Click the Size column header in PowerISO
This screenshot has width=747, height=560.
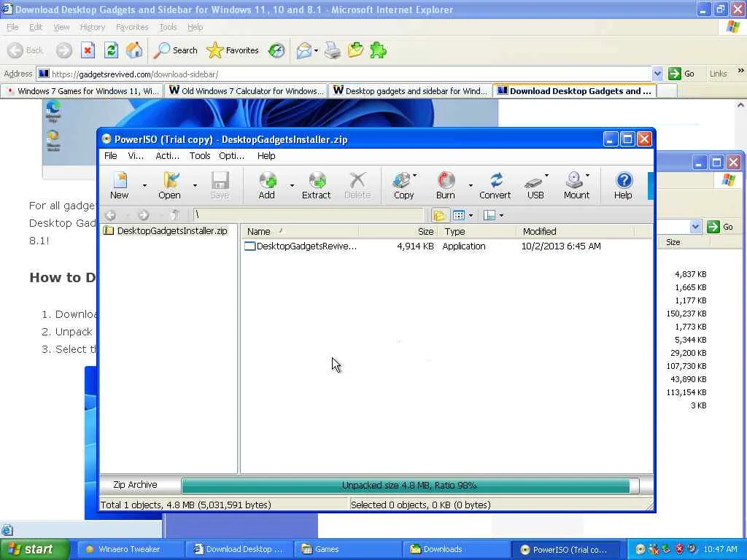[398, 231]
